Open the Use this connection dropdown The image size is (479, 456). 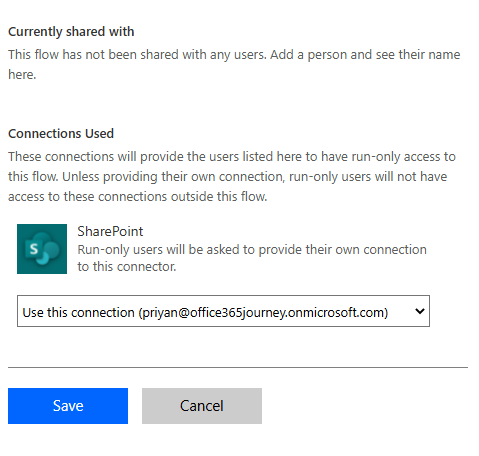coord(223,311)
